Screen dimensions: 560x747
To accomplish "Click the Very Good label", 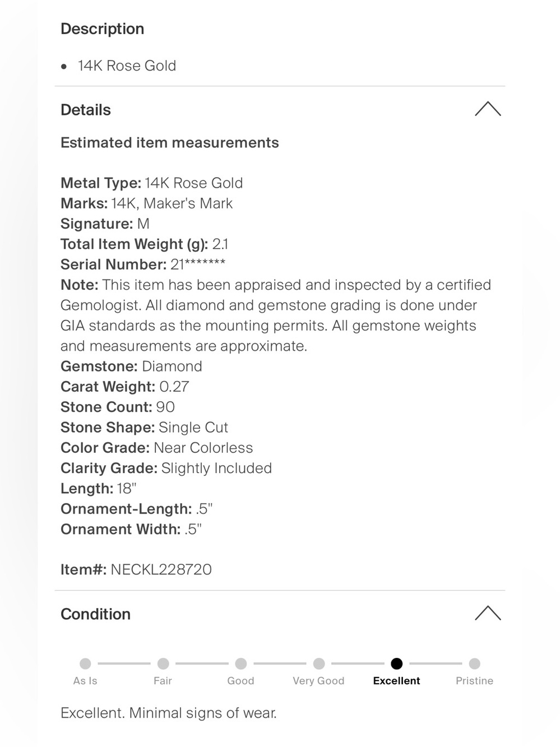I will (318, 681).
